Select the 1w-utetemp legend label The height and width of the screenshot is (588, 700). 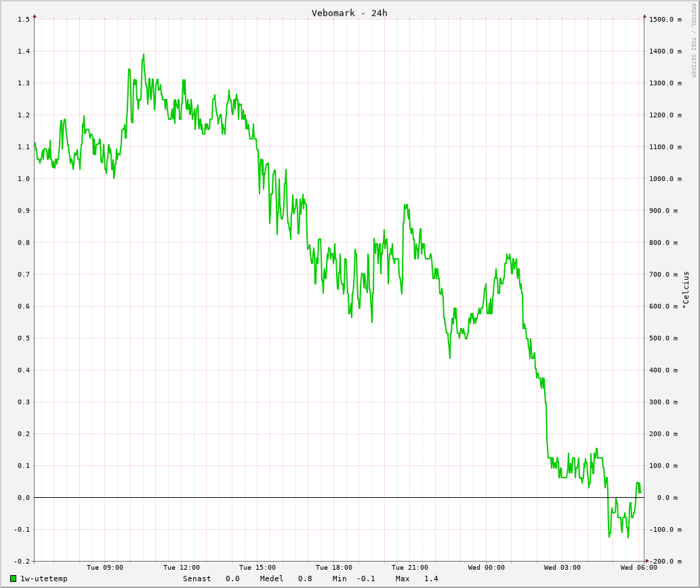pyautogui.click(x=43, y=579)
